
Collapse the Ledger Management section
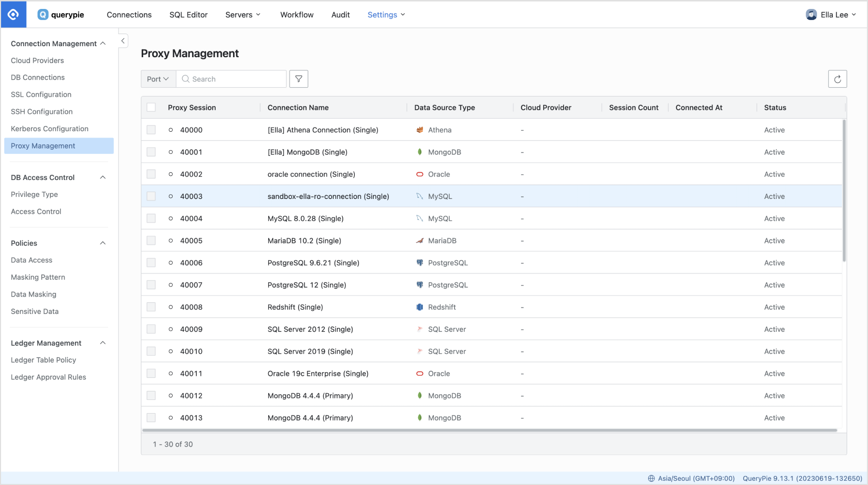pos(103,343)
